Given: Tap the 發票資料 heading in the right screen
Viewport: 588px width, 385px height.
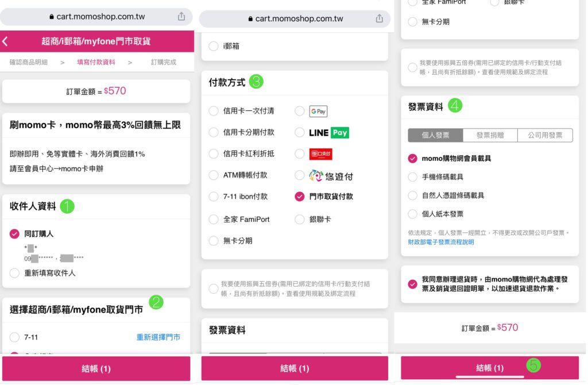Looking at the screenshot, I should coord(425,107).
